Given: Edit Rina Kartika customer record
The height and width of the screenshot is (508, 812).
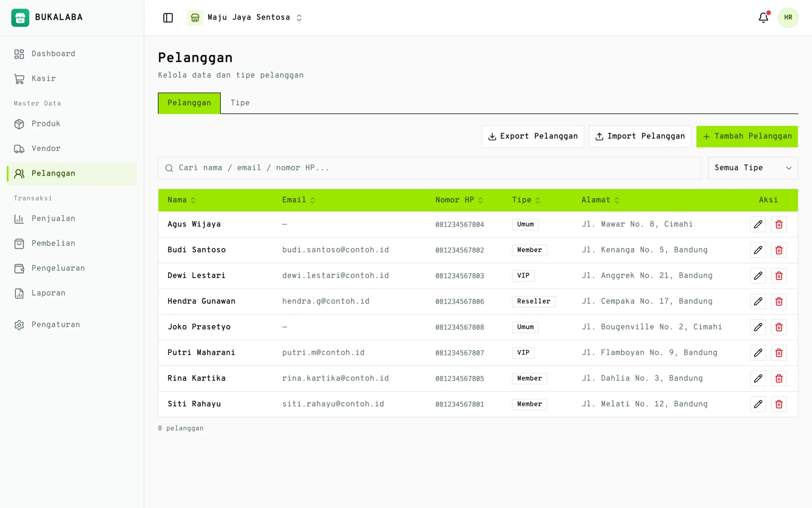Looking at the screenshot, I should point(758,378).
